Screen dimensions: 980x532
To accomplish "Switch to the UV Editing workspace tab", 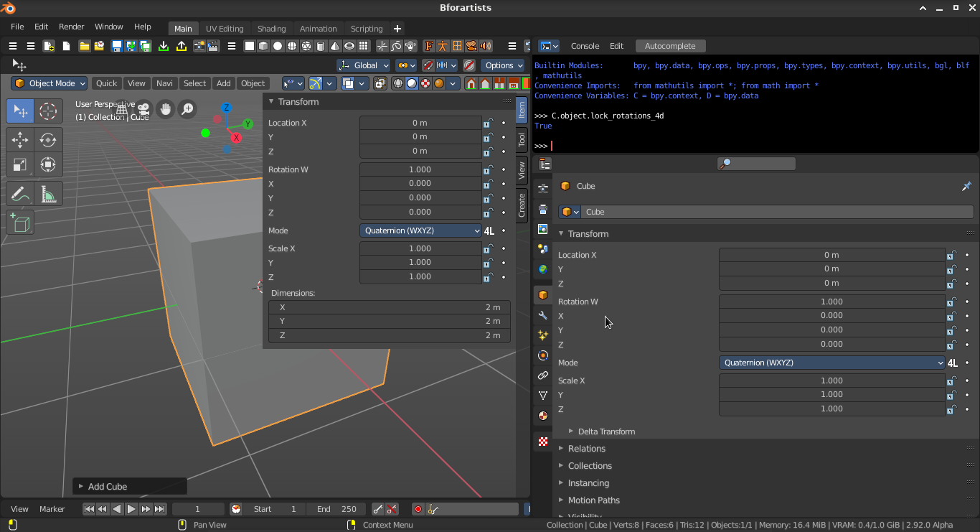I will [225, 29].
